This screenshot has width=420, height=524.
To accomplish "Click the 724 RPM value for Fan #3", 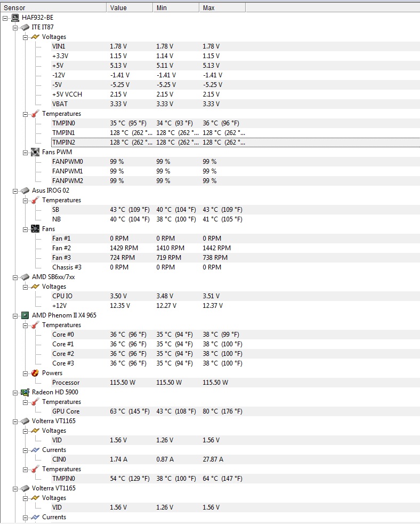I will 122,258.
